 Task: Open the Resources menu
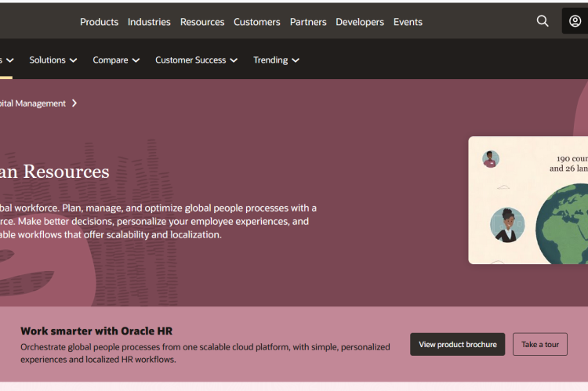202,22
